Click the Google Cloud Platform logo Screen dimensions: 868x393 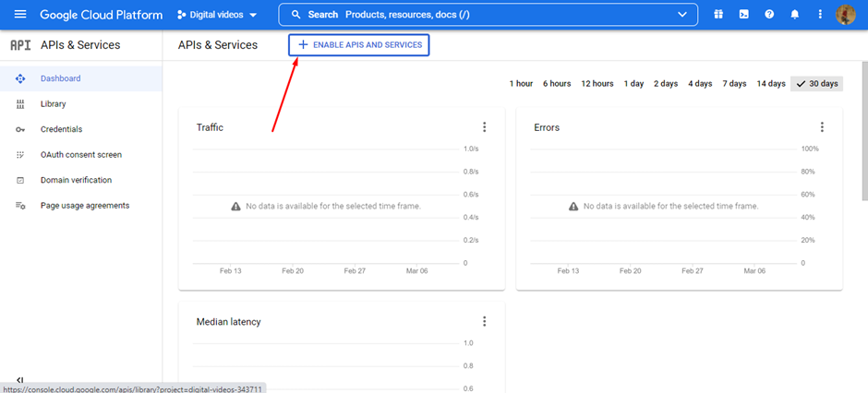[x=102, y=15]
